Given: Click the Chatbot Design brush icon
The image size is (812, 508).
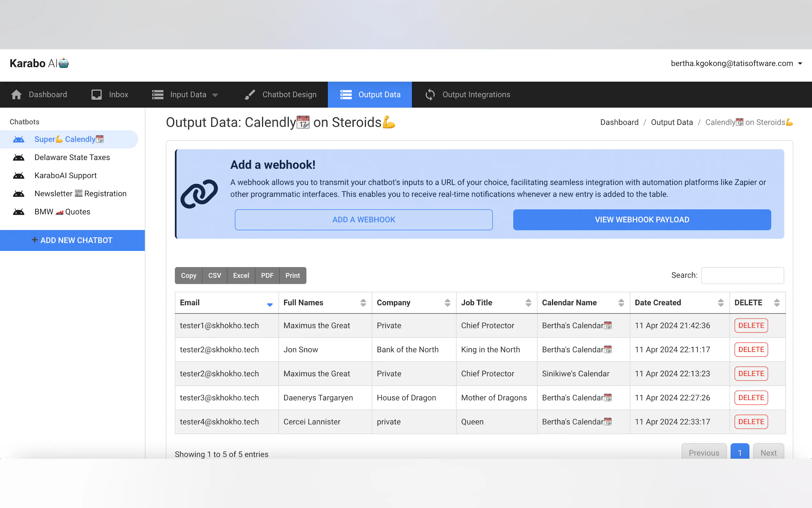Looking at the screenshot, I should coord(250,95).
